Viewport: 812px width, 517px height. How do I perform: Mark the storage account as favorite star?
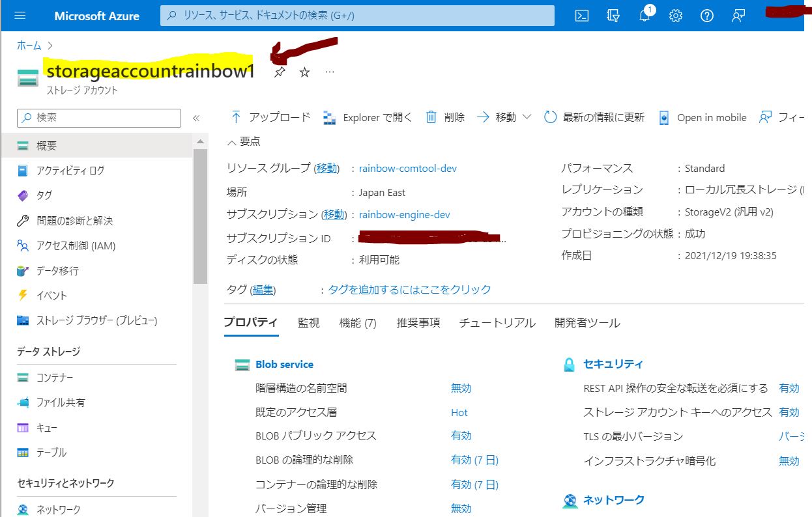304,72
